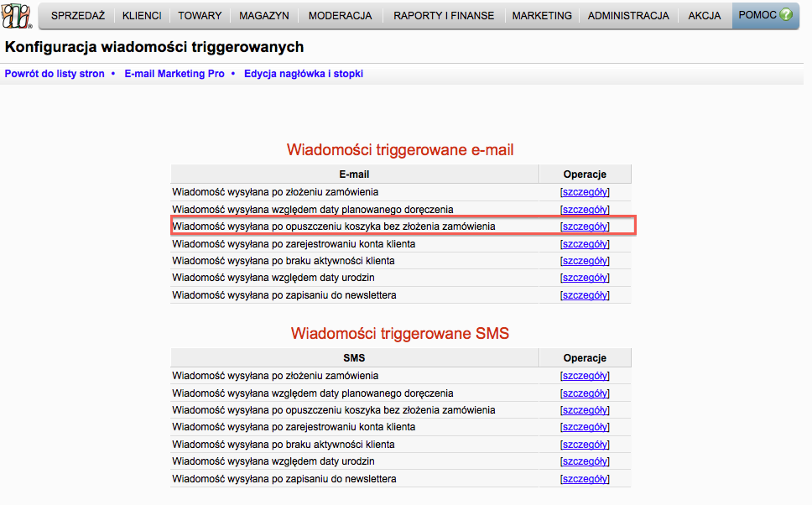This screenshot has height=505, width=812.
Task: Open szczegóły for SMS birthday date message
Action: click(585, 461)
